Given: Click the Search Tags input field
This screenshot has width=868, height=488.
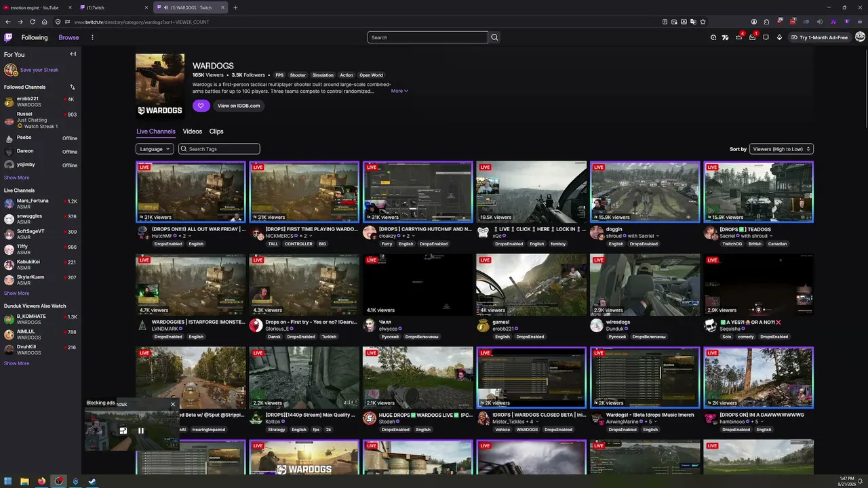Looking at the screenshot, I should pos(219,149).
